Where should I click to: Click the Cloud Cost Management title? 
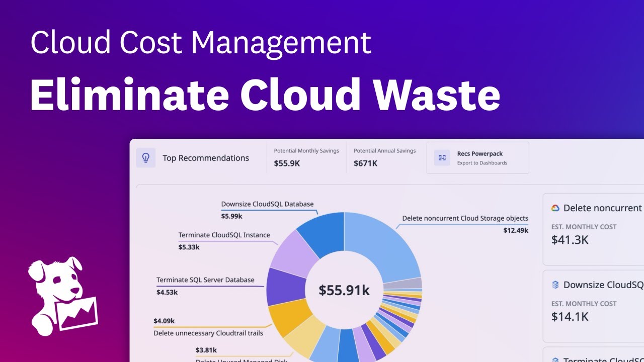click(201, 43)
